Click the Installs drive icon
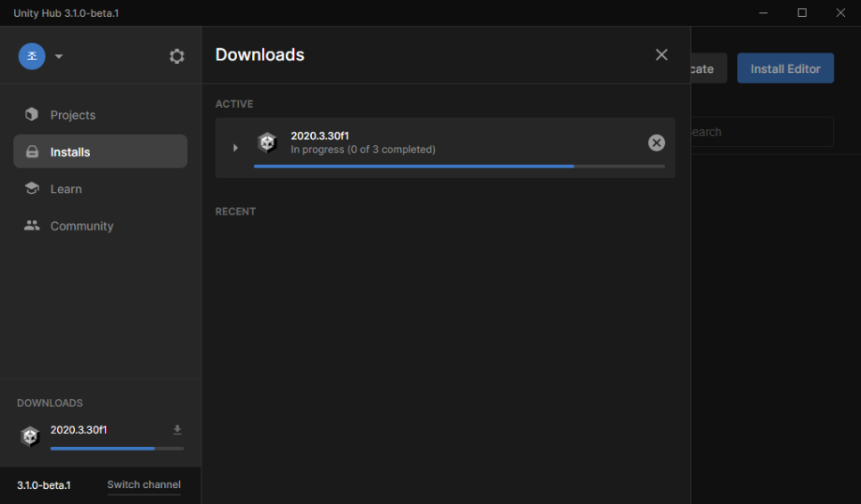 click(x=32, y=151)
